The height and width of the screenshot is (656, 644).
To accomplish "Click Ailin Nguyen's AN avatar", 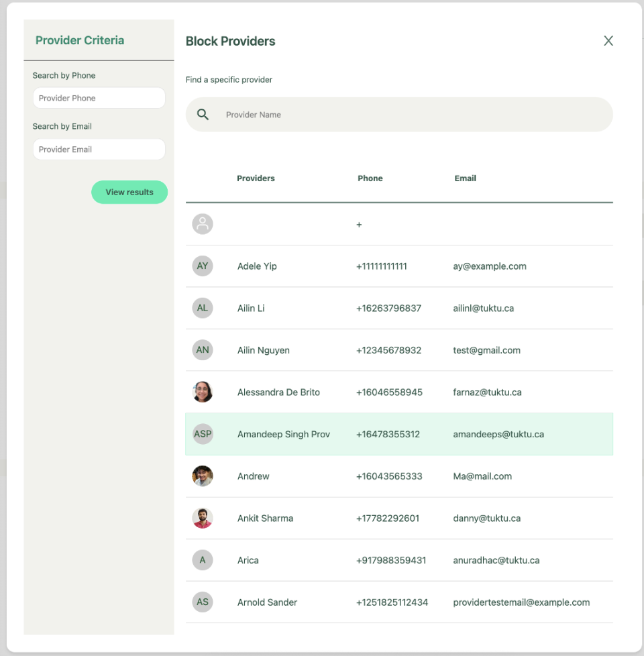I will point(203,350).
